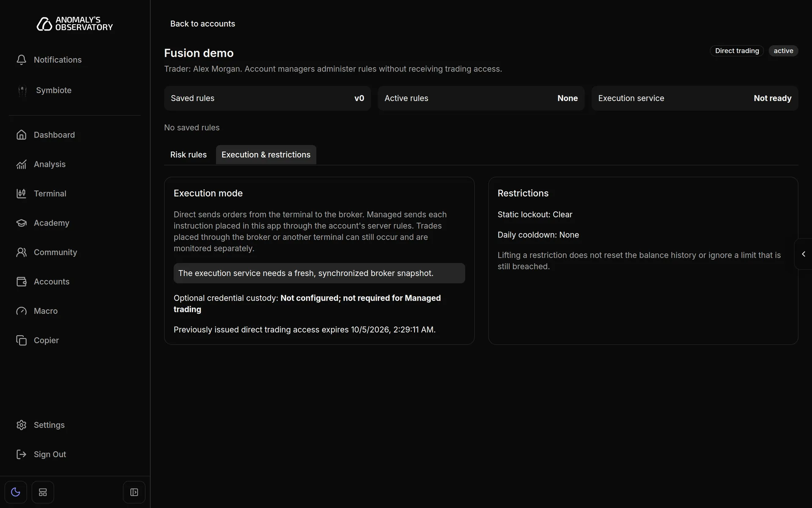Click the Direct trading badge
Image resolution: width=812 pixels, height=508 pixels.
click(x=737, y=51)
